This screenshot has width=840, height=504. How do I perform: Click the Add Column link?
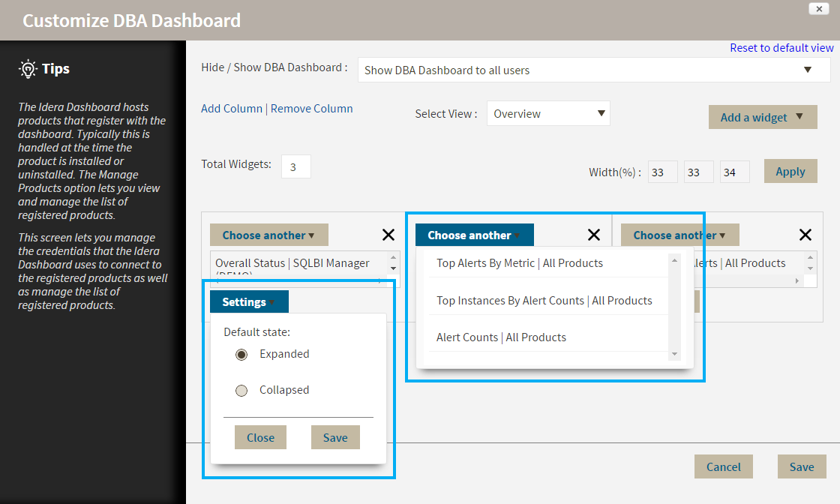tap(232, 109)
